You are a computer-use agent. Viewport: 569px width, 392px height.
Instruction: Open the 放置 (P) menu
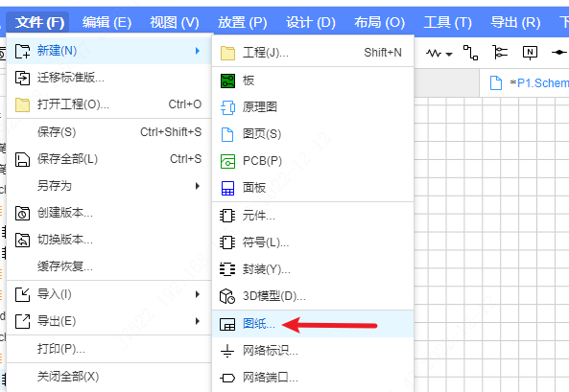pos(243,22)
